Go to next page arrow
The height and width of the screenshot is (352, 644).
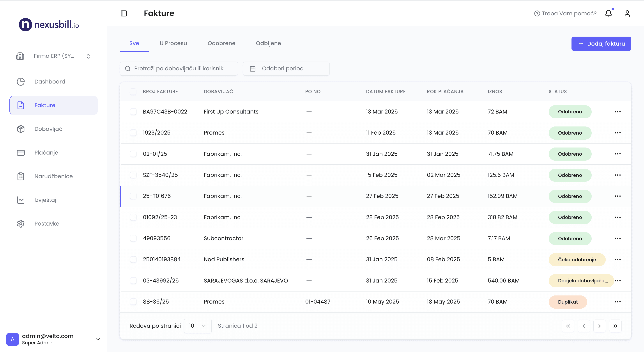pyautogui.click(x=599, y=326)
